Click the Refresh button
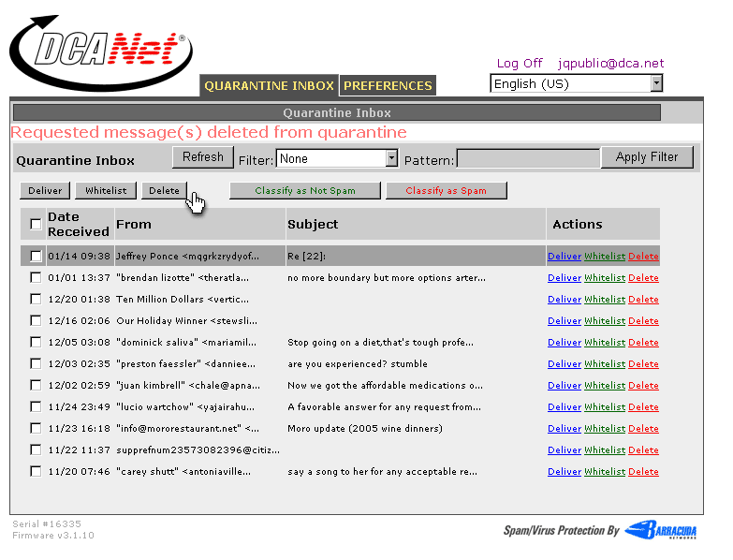The height and width of the screenshot is (560, 733). pyautogui.click(x=203, y=157)
